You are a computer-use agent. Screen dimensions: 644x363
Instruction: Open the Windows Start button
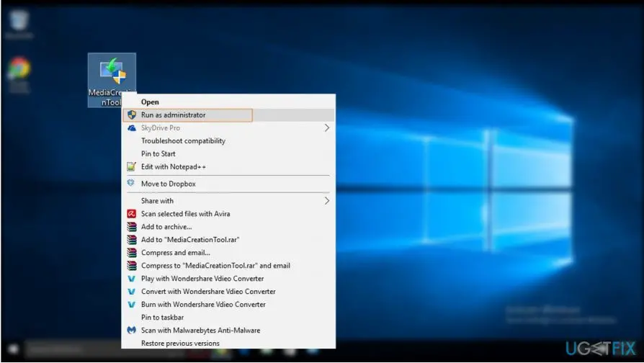(13, 349)
